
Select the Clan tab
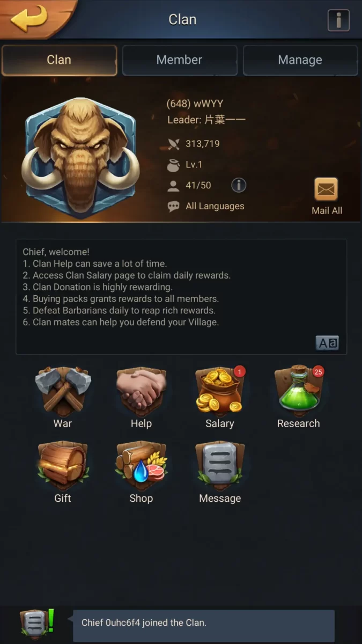(59, 60)
